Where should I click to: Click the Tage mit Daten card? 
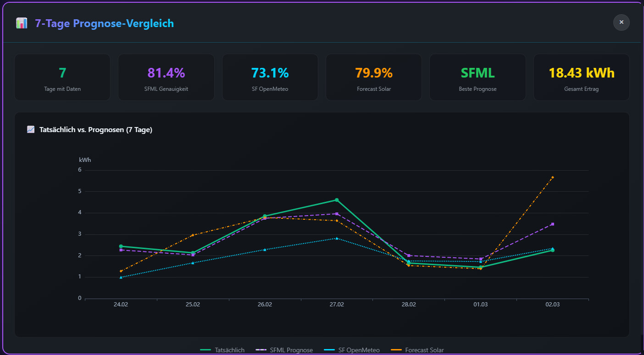pyautogui.click(x=62, y=77)
